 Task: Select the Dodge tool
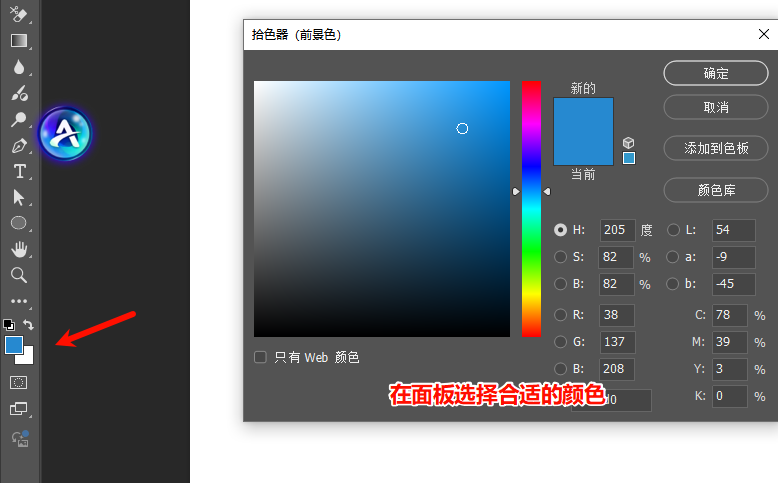point(19,119)
